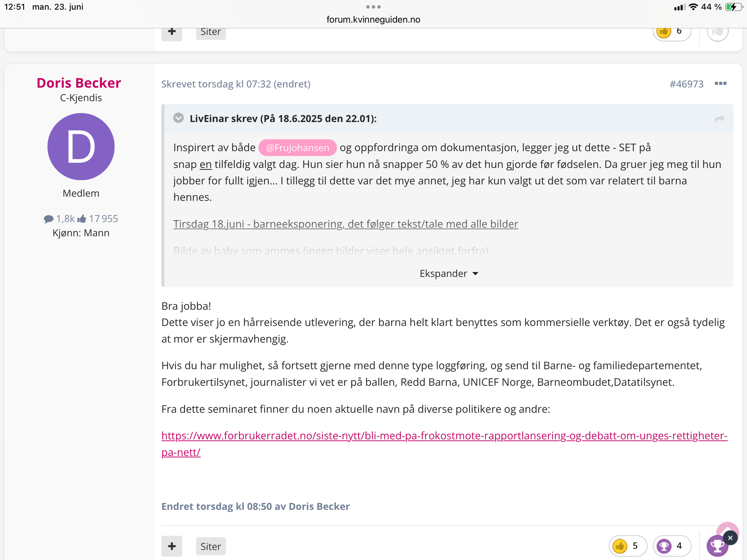Quote Doris Becker's post with Siter
The image size is (747, 560).
(211, 546)
